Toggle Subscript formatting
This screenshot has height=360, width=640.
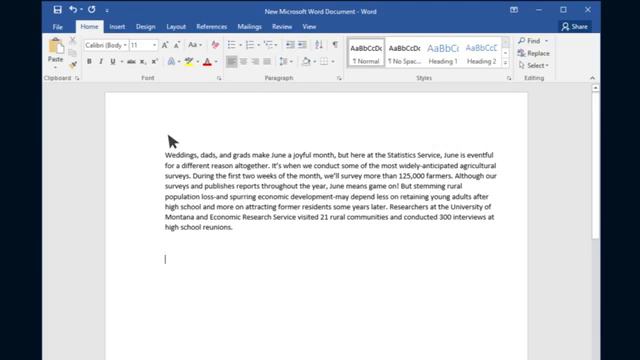[x=143, y=62]
